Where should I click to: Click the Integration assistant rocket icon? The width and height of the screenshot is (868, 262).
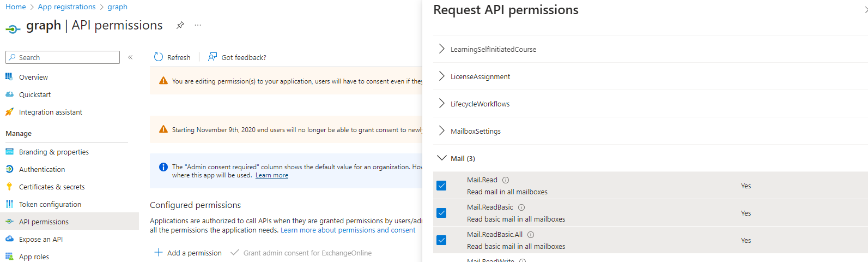click(x=9, y=112)
